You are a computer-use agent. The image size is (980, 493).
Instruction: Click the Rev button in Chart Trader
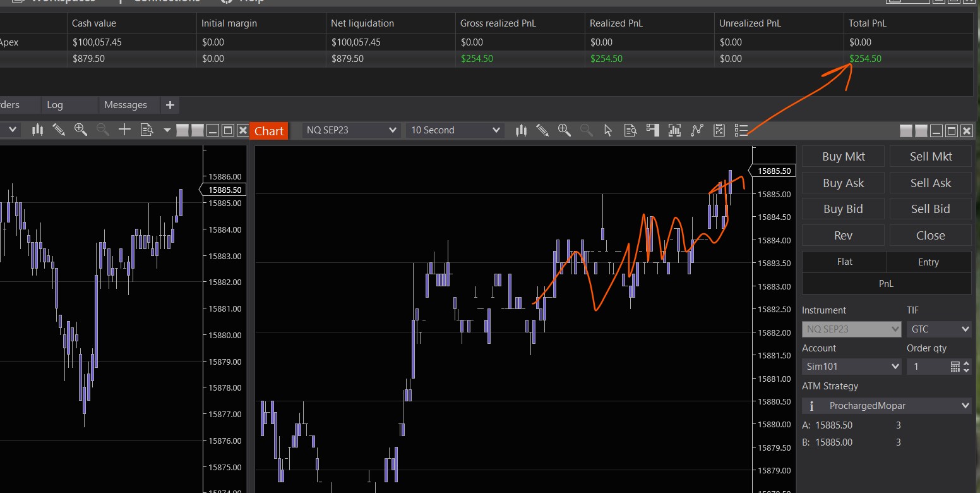(x=843, y=236)
